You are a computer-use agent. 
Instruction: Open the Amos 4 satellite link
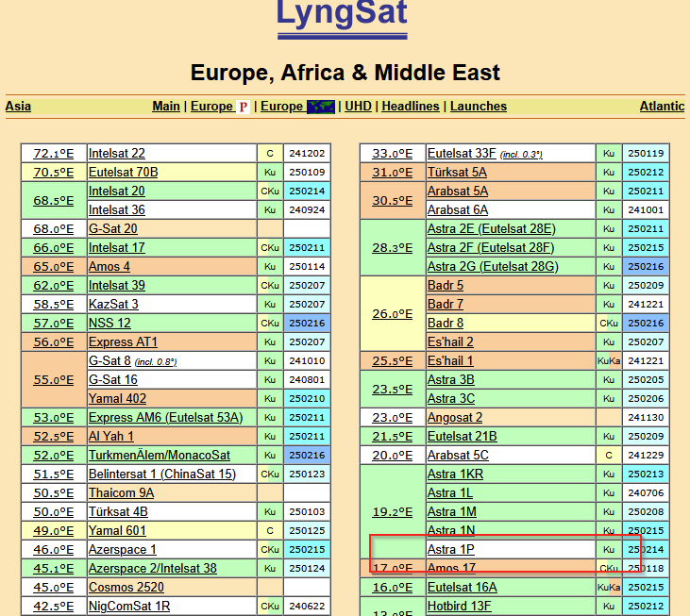(x=109, y=267)
